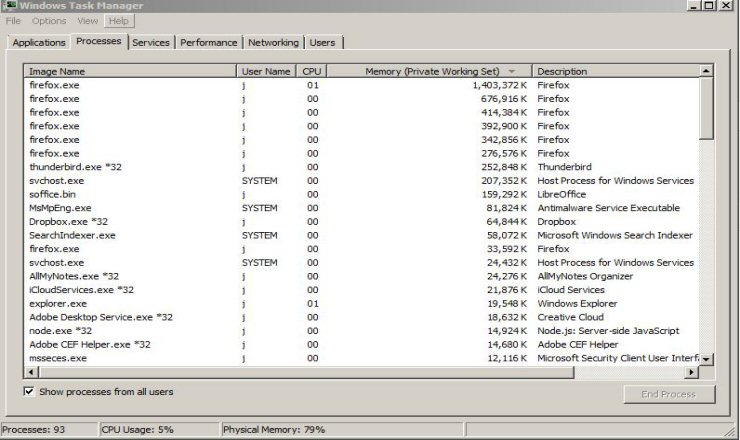
Task: Maximize the Task Manager window
Action: point(709,5)
